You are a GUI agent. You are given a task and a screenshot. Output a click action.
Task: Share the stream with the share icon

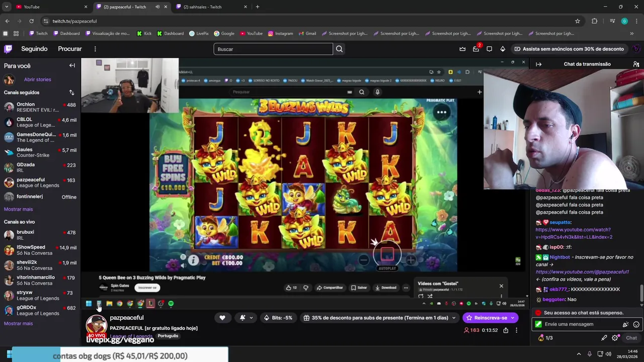pos(506,330)
